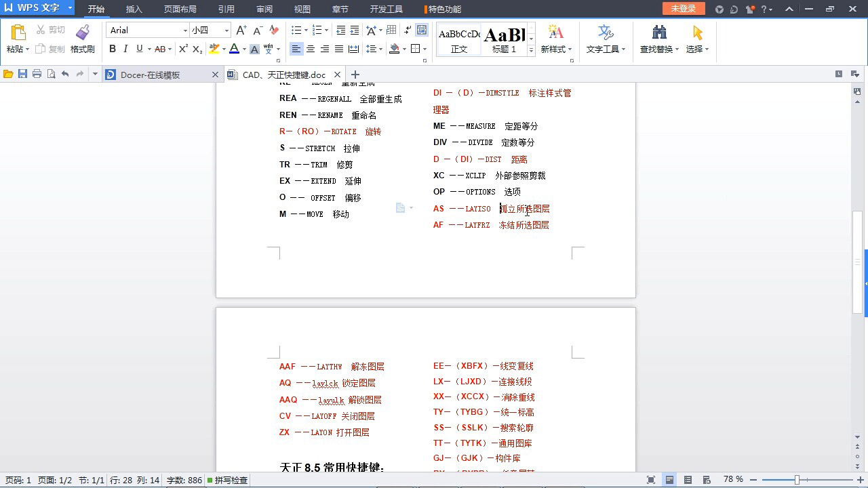
Task: Apply the 标题 1 heading style
Action: coord(505,40)
